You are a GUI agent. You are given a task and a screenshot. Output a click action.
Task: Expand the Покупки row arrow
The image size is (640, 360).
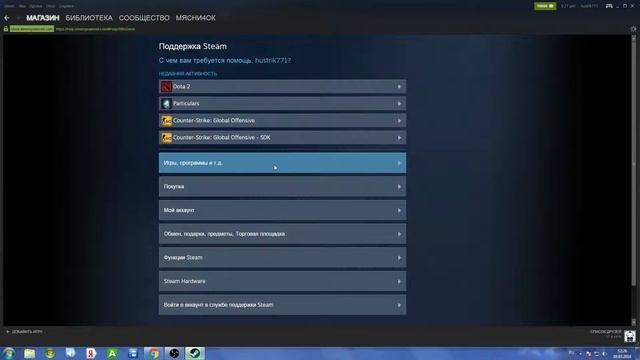[x=399, y=187]
